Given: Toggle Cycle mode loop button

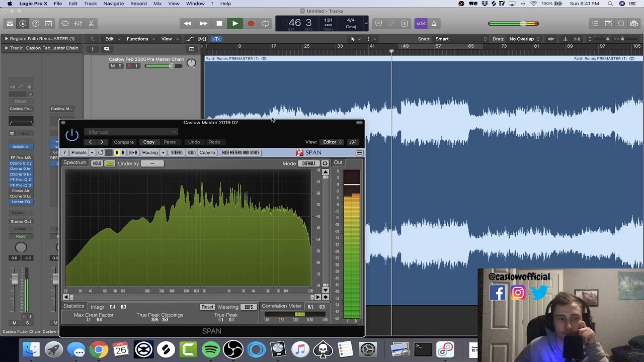Looking at the screenshot, I should (x=266, y=23).
